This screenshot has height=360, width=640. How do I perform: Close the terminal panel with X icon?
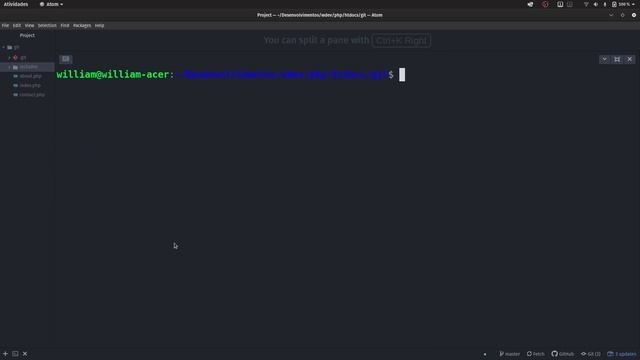[630, 59]
